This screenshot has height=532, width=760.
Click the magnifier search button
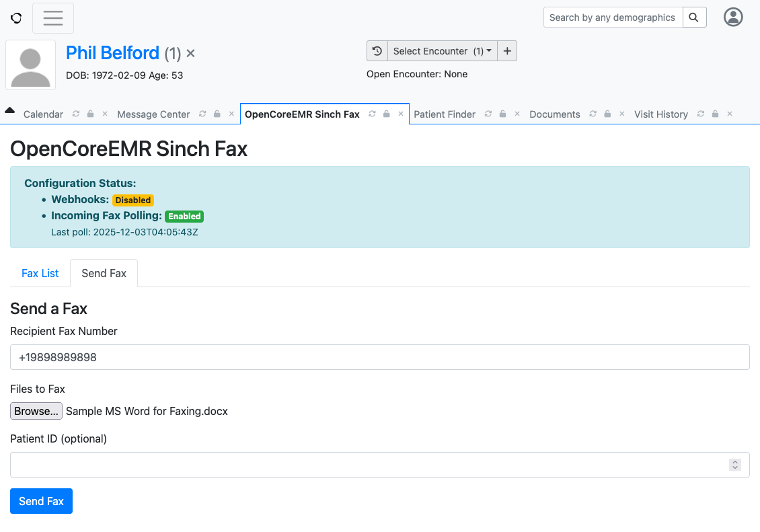695,17
